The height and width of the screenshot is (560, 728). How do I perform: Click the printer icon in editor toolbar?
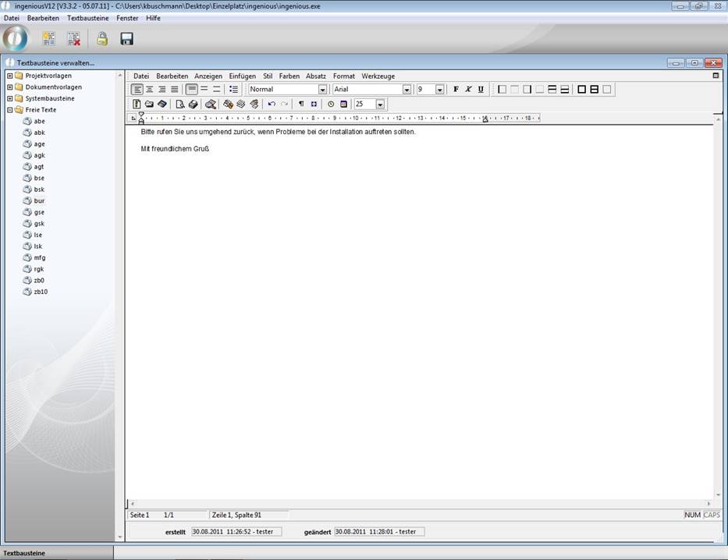pyautogui.click(x=193, y=104)
